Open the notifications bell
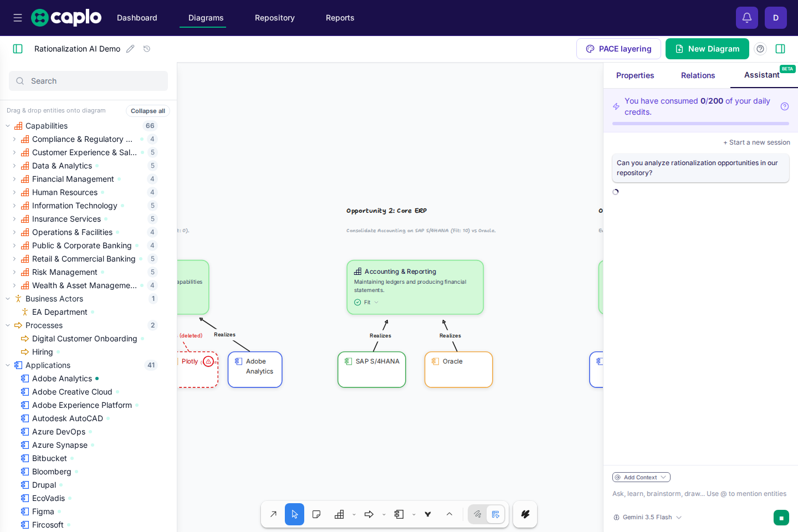Viewport: 798px width, 532px height. pyautogui.click(x=747, y=18)
